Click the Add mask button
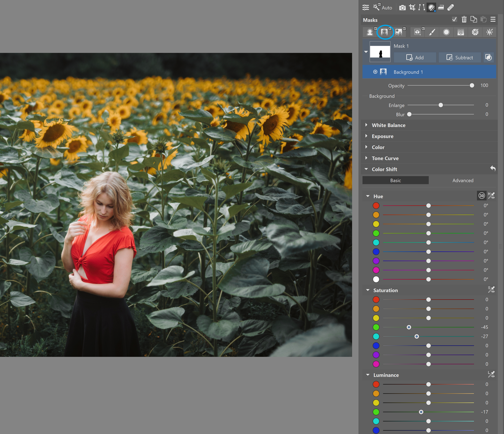Viewport: 504px width, 434px height. point(415,57)
